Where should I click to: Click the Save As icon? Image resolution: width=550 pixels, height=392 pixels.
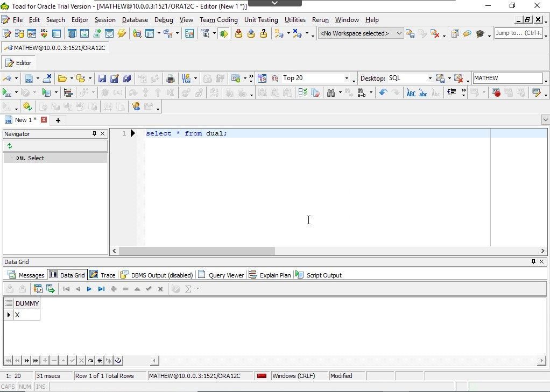click(x=114, y=78)
